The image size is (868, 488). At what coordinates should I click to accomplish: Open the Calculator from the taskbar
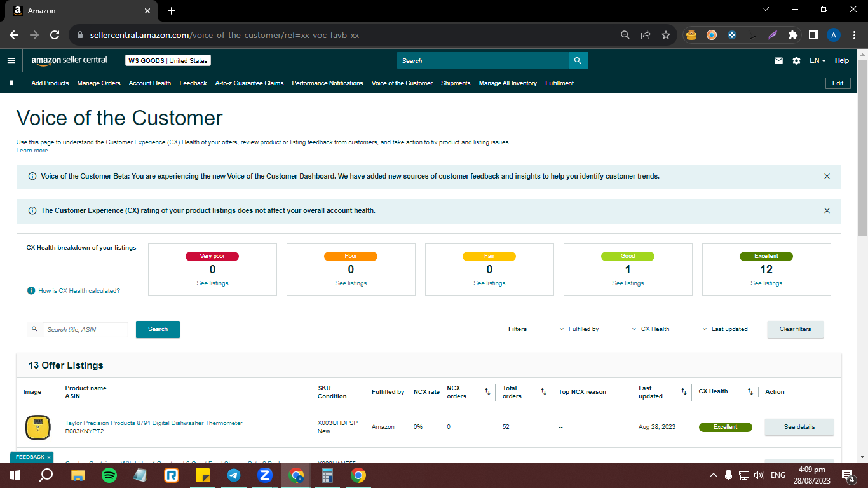pos(327,475)
